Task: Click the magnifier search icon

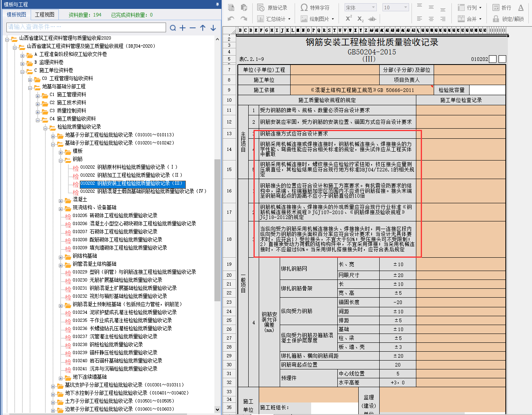Action: pos(173,28)
